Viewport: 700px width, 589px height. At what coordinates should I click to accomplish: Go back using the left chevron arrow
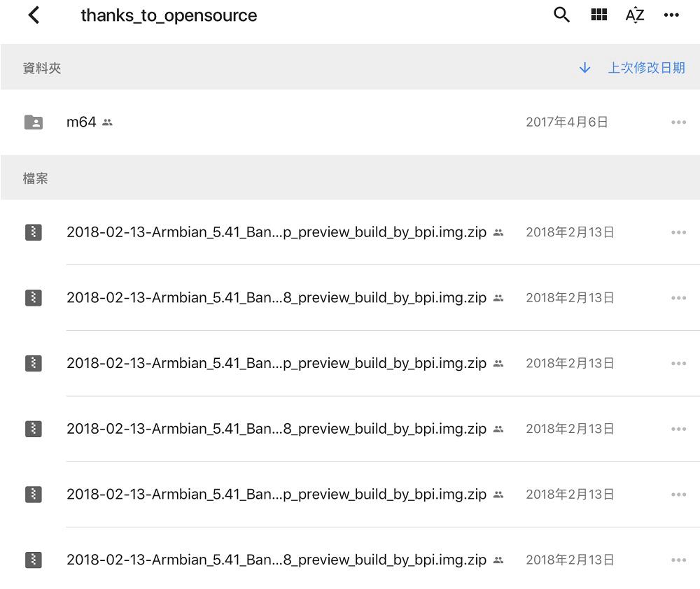tap(34, 15)
